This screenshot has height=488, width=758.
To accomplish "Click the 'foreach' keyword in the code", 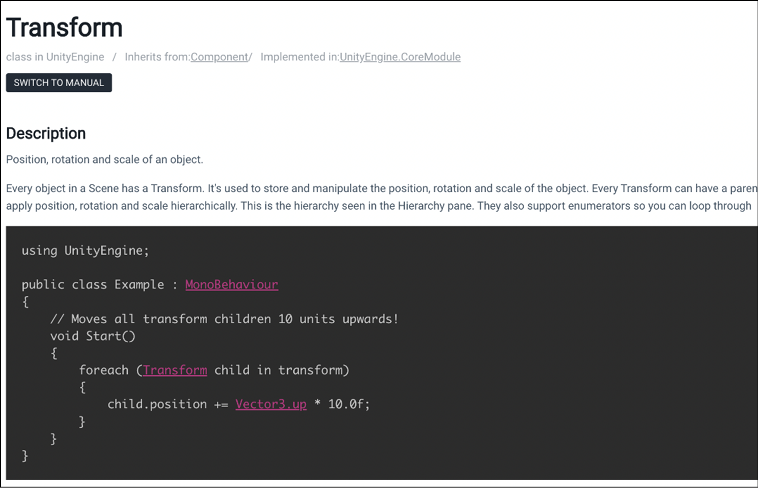I will click(x=104, y=370).
